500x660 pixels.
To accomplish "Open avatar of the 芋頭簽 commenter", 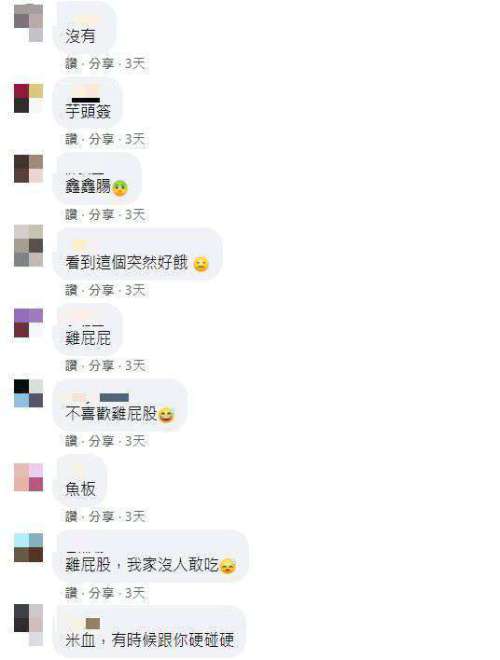I will (x=29, y=98).
